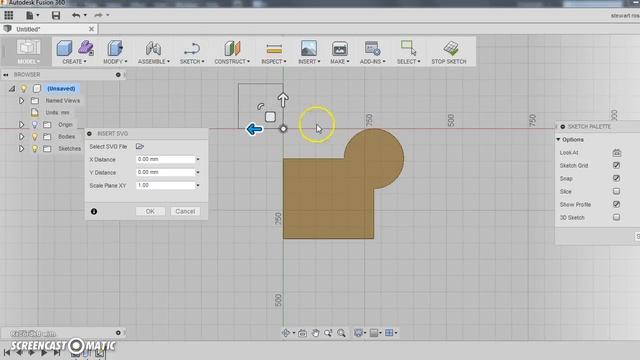Click the Modify press-pull icon

pyautogui.click(x=115, y=48)
